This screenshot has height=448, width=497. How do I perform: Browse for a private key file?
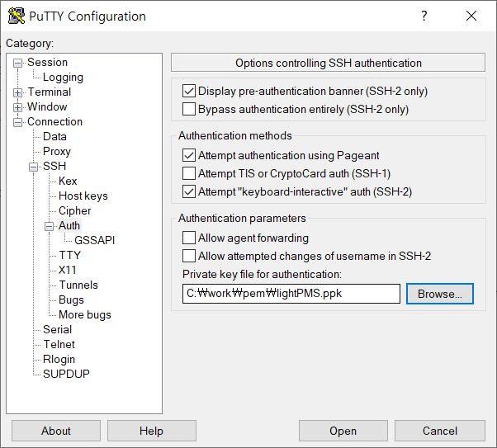[x=440, y=294]
